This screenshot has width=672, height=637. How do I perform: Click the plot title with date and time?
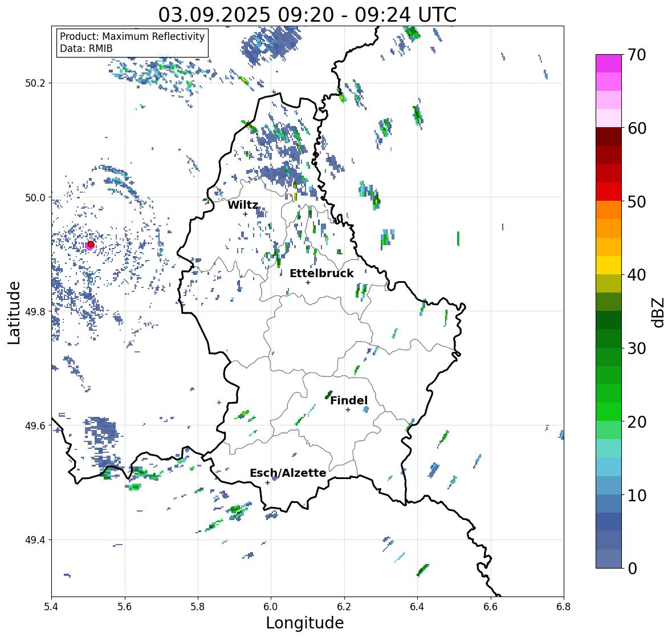point(307,15)
